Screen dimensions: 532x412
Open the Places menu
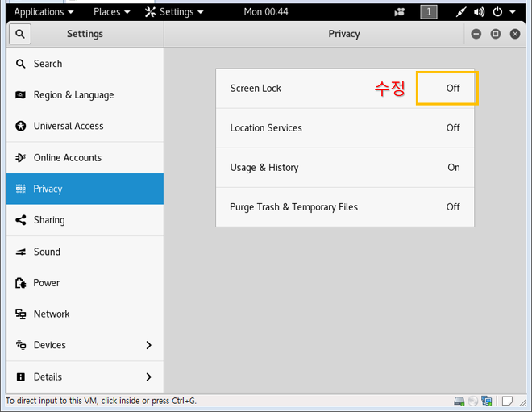click(x=111, y=12)
